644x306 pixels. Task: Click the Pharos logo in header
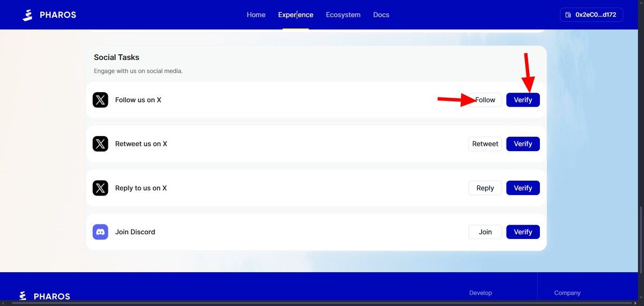49,14
